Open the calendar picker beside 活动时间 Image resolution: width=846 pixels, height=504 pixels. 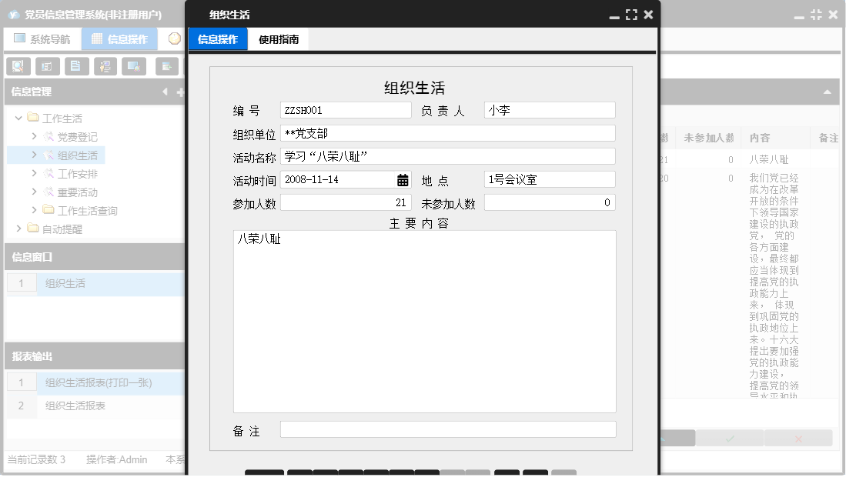pos(404,179)
